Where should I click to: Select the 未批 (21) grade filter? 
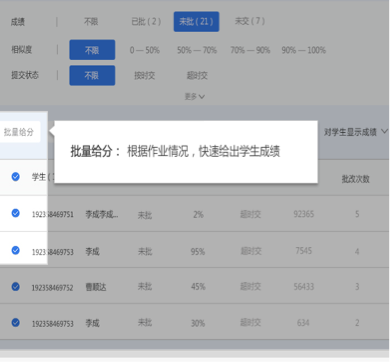tap(196, 22)
